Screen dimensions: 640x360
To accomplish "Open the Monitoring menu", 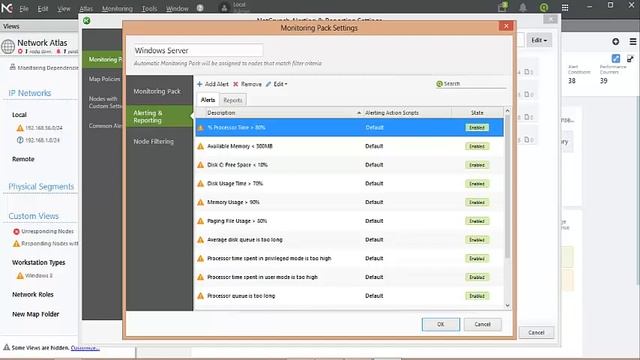I will click(x=117, y=9).
